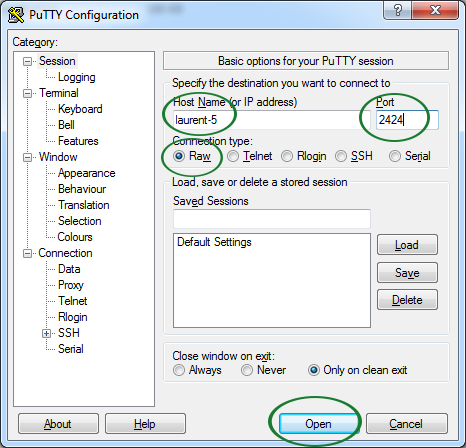The image size is (466, 448).
Task: Open the Window category
Action: point(58,157)
